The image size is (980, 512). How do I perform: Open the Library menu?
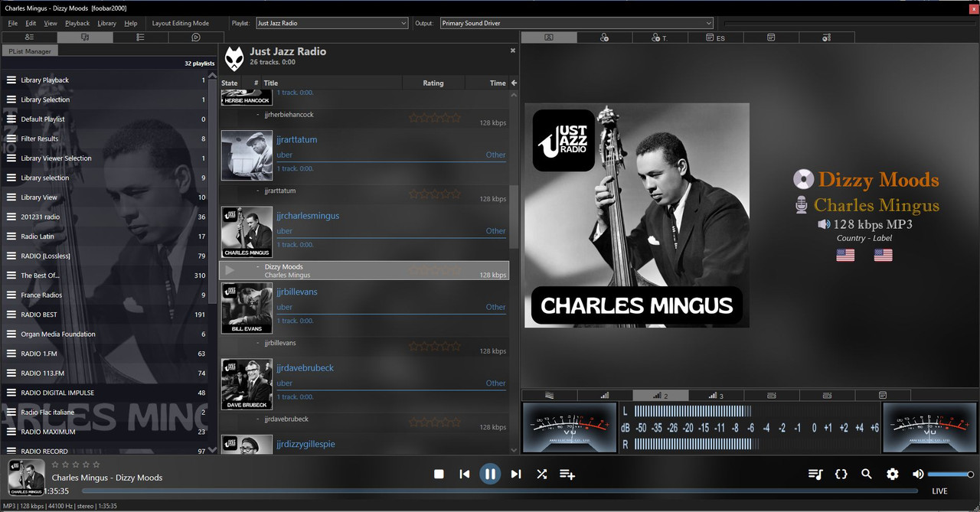tap(107, 23)
